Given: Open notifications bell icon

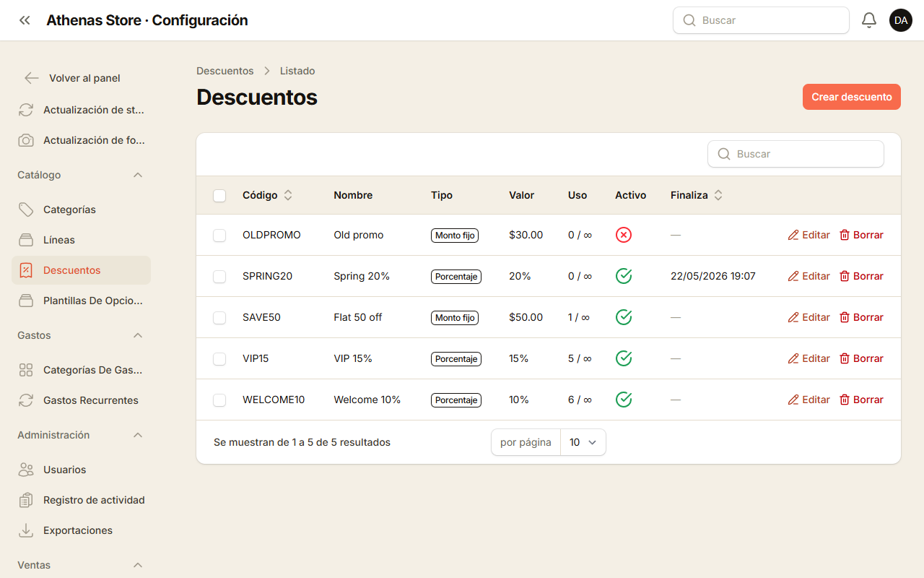Looking at the screenshot, I should tap(869, 20).
